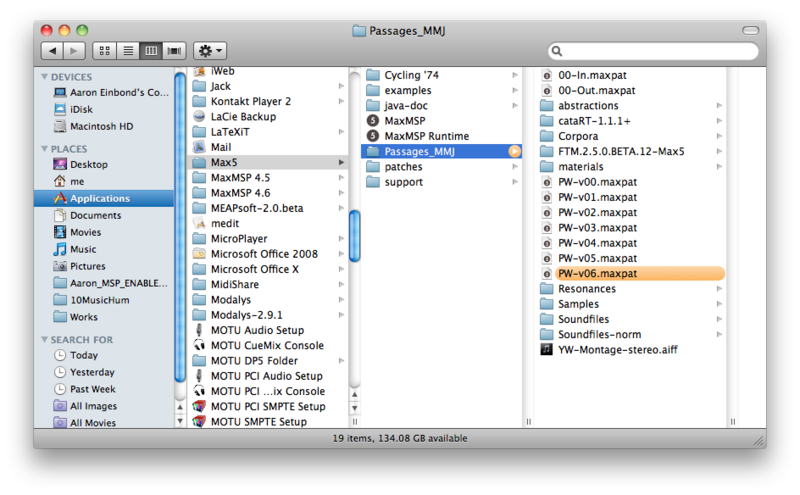The image size is (800, 495).
Task: Expand the Kontakt Player 2 folder arrow
Action: click(341, 102)
